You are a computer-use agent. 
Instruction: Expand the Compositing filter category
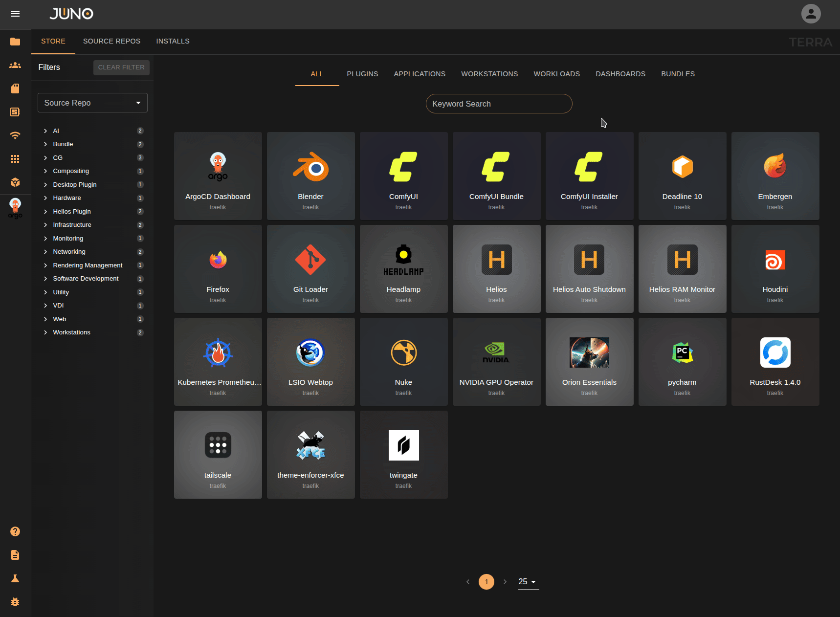(45, 171)
